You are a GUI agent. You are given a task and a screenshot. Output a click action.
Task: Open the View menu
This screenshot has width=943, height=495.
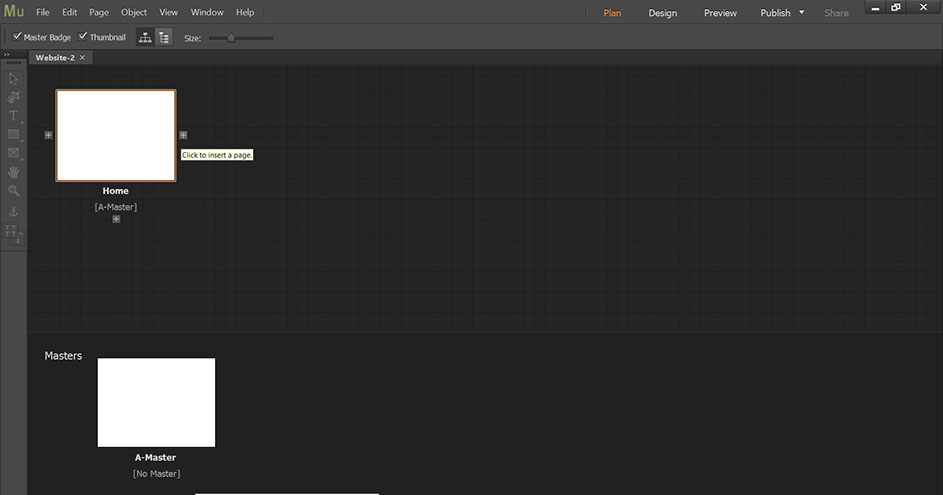point(168,12)
